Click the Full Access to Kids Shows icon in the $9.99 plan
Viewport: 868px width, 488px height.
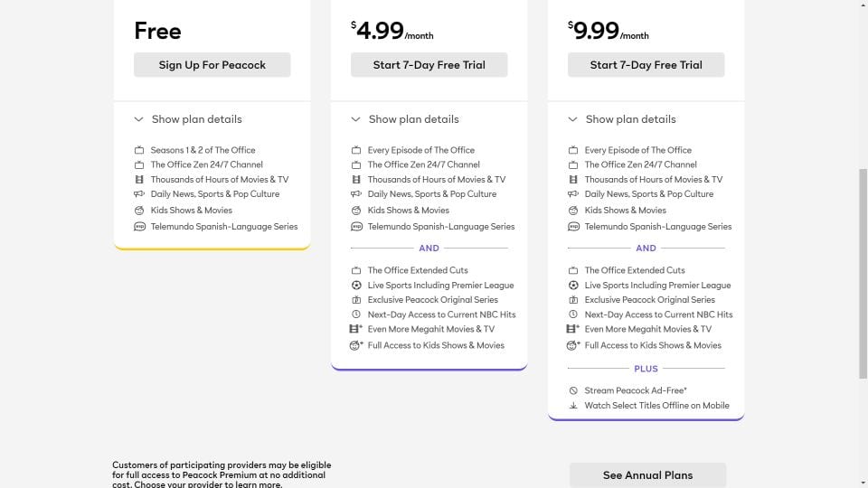(x=573, y=345)
